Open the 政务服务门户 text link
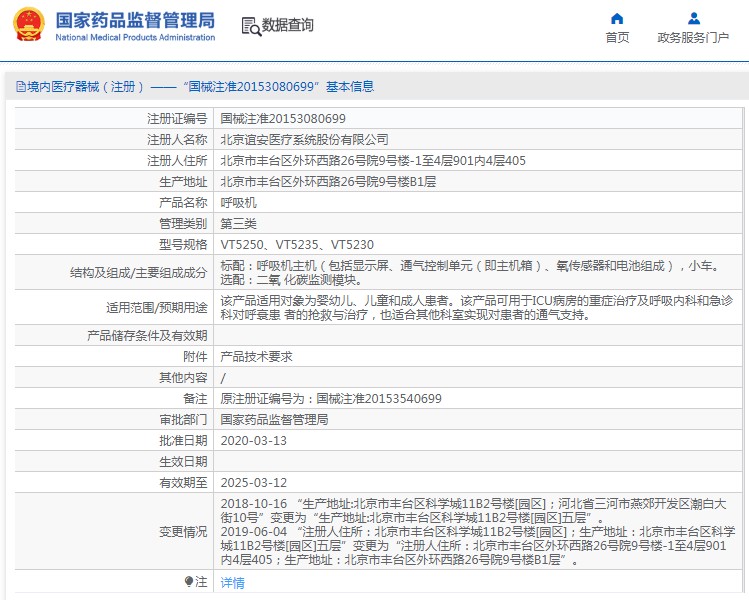749x600 pixels. [x=693, y=38]
